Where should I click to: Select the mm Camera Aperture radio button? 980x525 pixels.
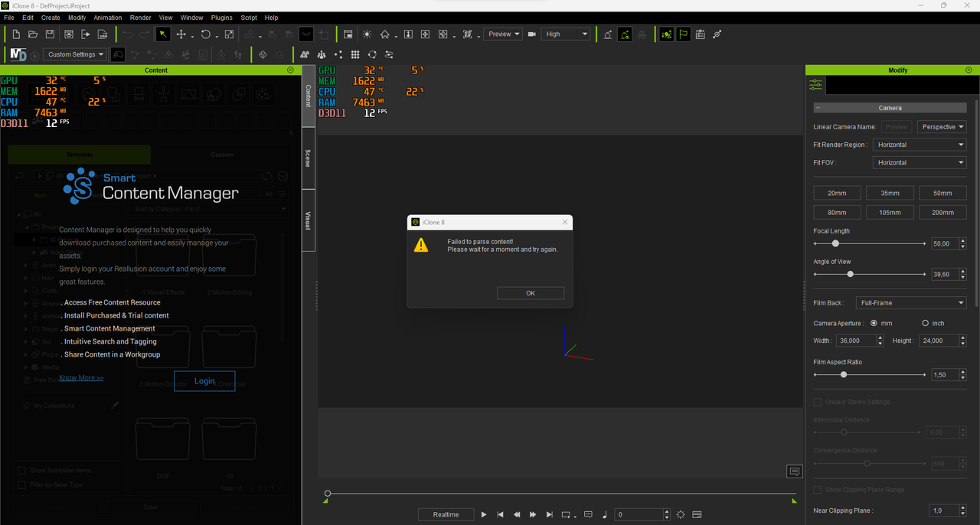coord(874,324)
